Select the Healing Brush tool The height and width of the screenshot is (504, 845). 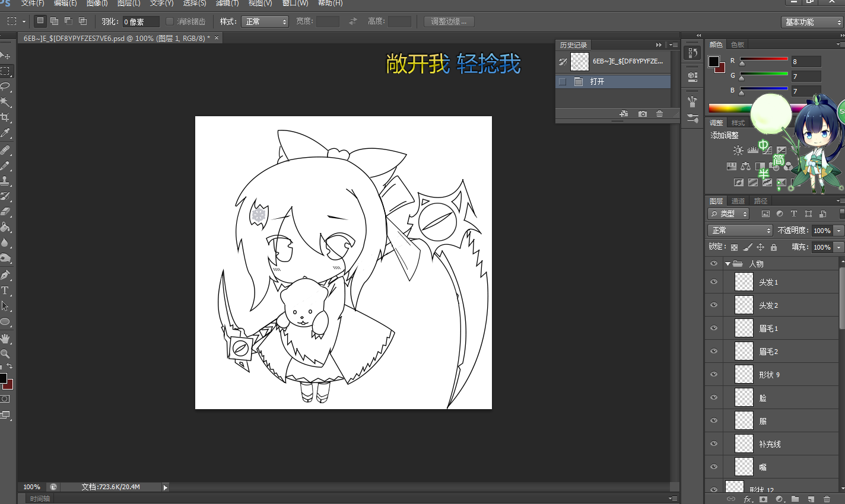5,150
